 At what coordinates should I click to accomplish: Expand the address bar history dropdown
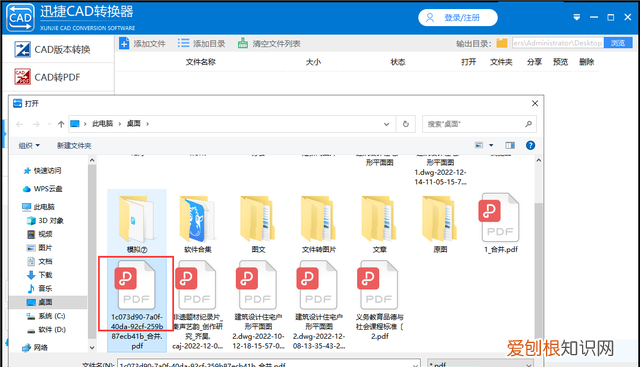tap(386, 124)
